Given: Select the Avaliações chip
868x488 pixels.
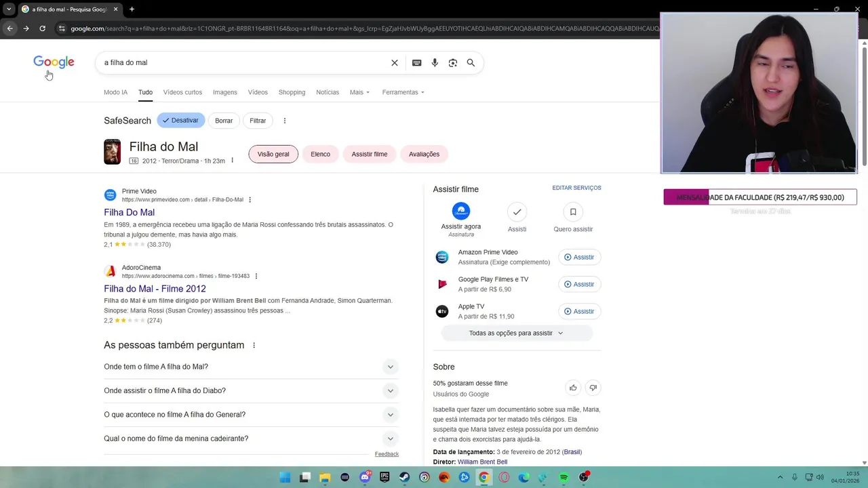Looking at the screenshot, I should point(424,154).
